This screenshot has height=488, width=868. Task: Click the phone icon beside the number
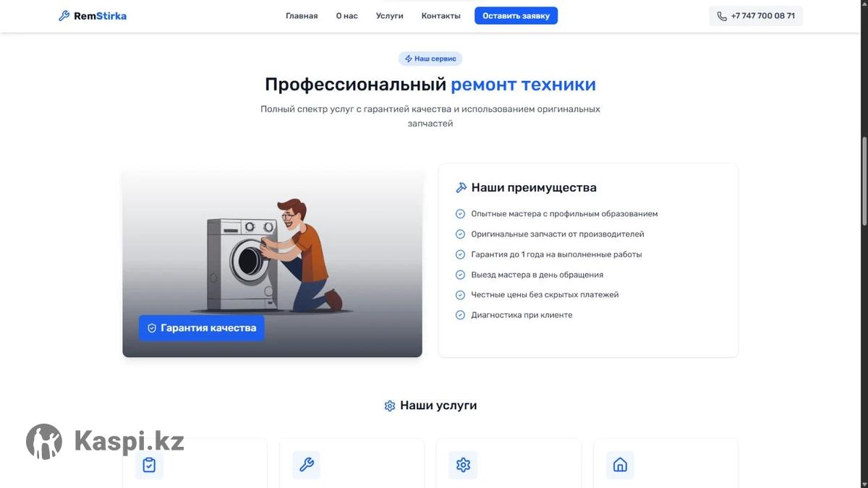722,16
